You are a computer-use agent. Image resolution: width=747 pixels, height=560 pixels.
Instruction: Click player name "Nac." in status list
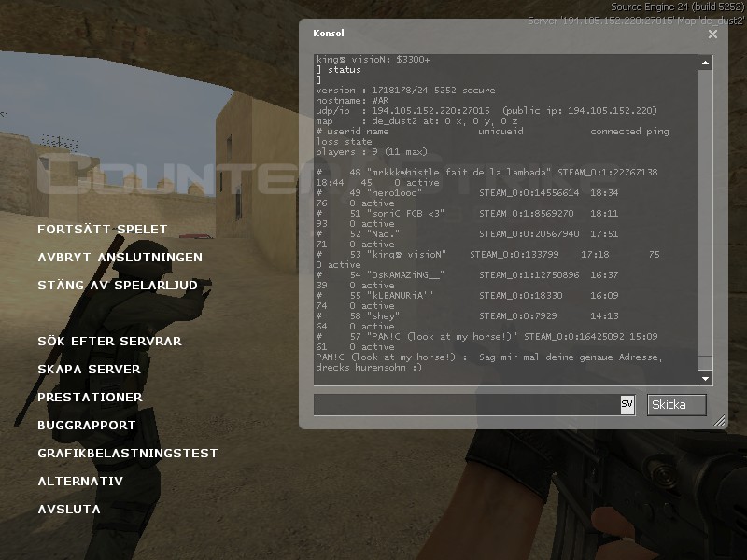point(384,234)
